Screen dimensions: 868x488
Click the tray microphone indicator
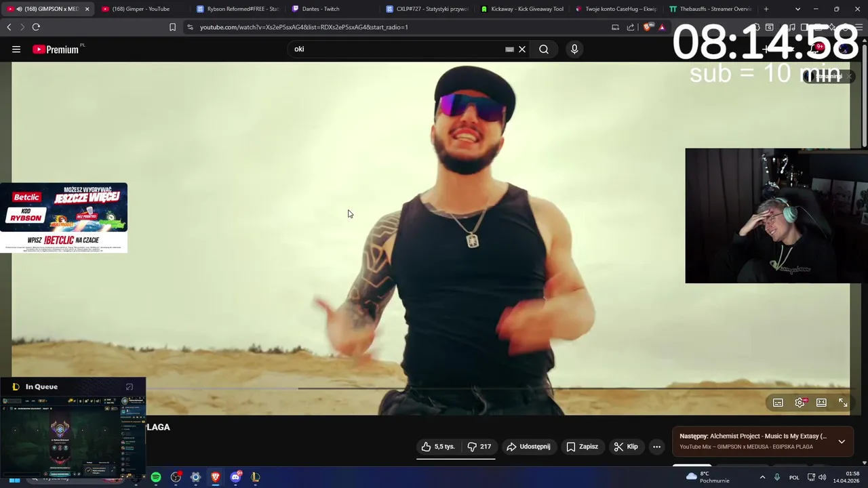(x=777, y=477)
